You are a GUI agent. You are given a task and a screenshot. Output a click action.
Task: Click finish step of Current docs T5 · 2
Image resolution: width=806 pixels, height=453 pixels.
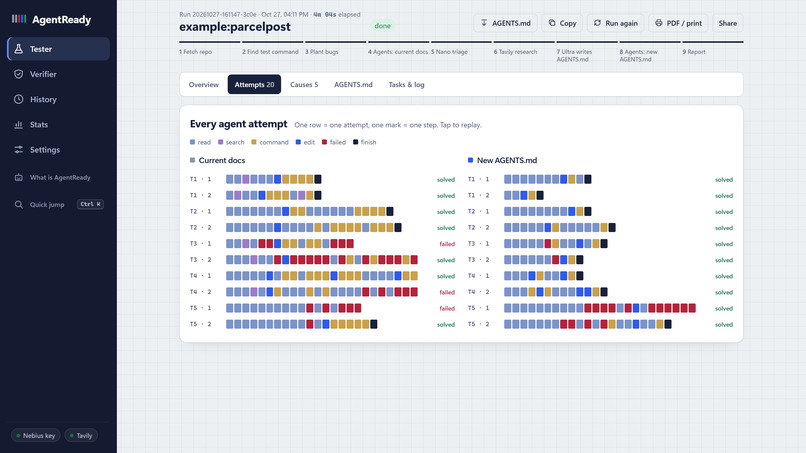374,324
